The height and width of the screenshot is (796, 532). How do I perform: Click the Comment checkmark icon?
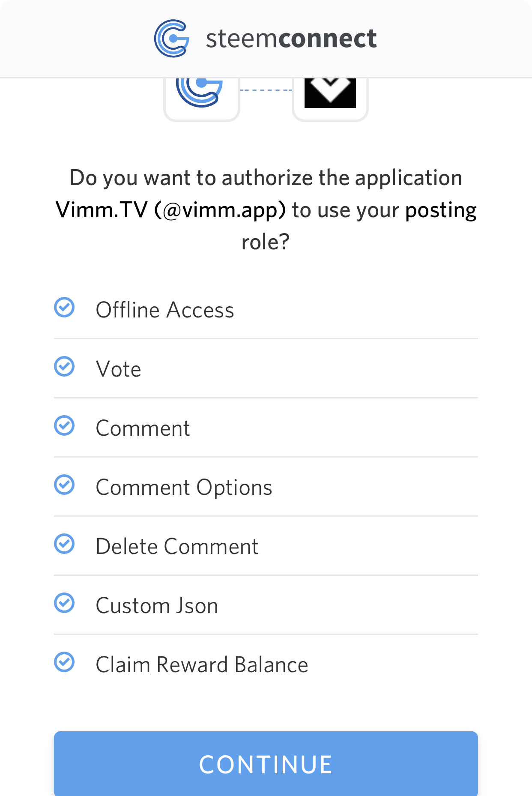(64, 426)
